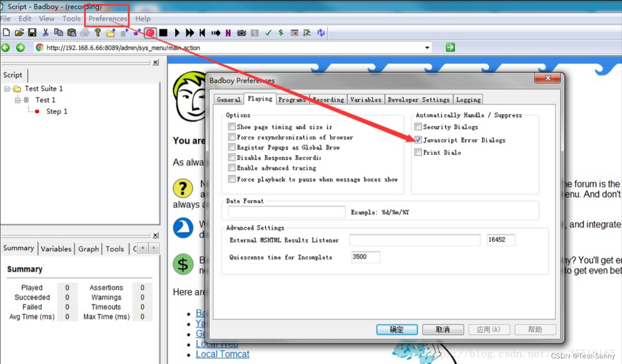The width and height of the screenshot is (622, 364).
Task: Enable Force resynchronization of browser checkbox
Action: 232,137
